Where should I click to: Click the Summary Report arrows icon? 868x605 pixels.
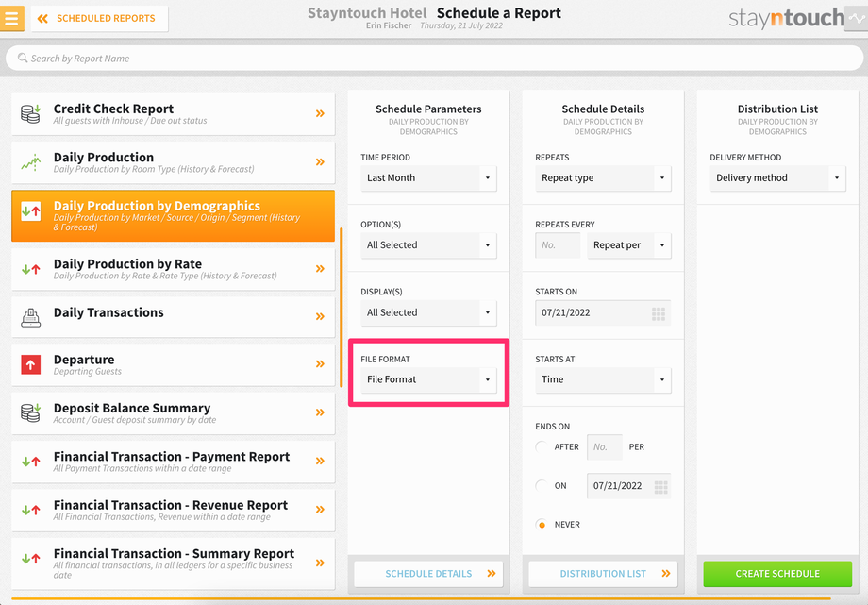tap(31, 559)
